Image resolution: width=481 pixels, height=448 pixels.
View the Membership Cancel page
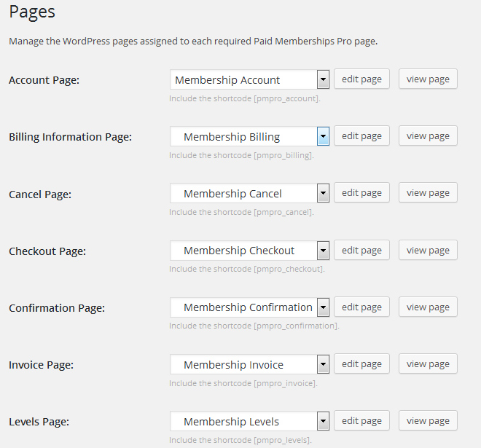tap(428, 192)
